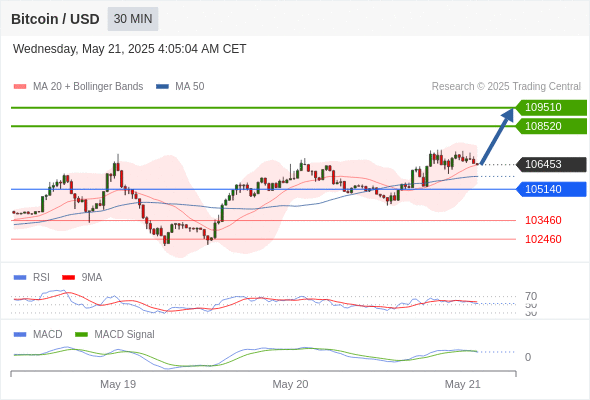Click the RSI legend swatch
The width and height of the screenshot is (590, 400).
point(20,278)
